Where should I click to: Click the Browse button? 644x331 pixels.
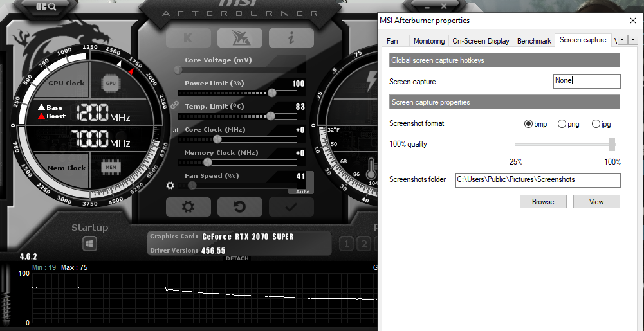coord(543,202)
